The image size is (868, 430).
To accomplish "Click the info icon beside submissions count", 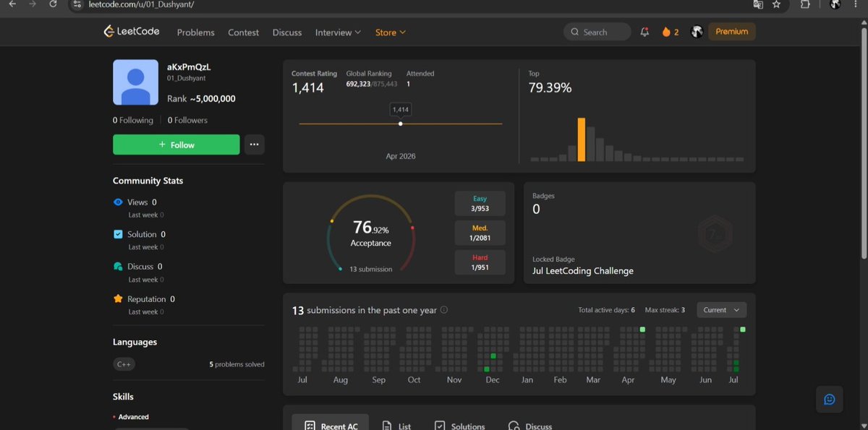I will (444, 310).
